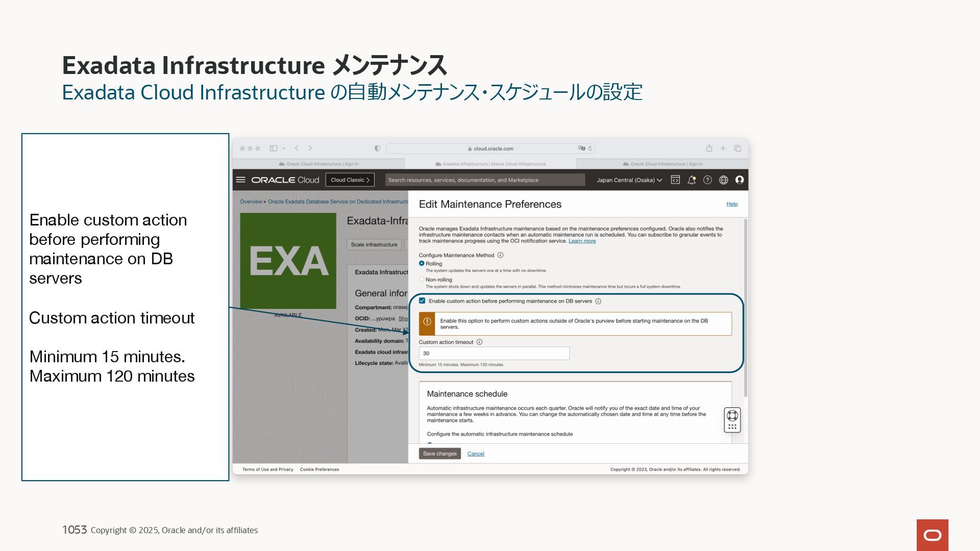Select the Rolling maintenance method
The image size is (980, 551).
click(x=422, y=264)
